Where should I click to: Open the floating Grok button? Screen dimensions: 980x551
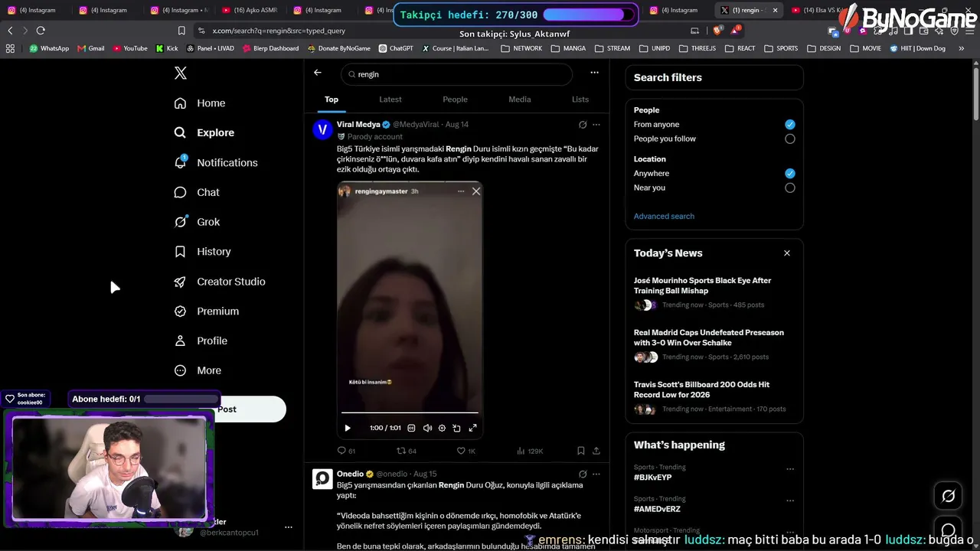(948, 496)
